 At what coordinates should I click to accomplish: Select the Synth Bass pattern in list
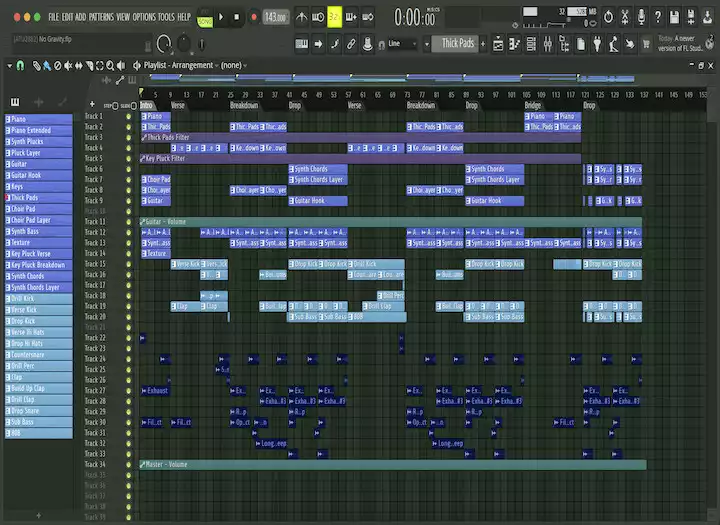(37, 232)
